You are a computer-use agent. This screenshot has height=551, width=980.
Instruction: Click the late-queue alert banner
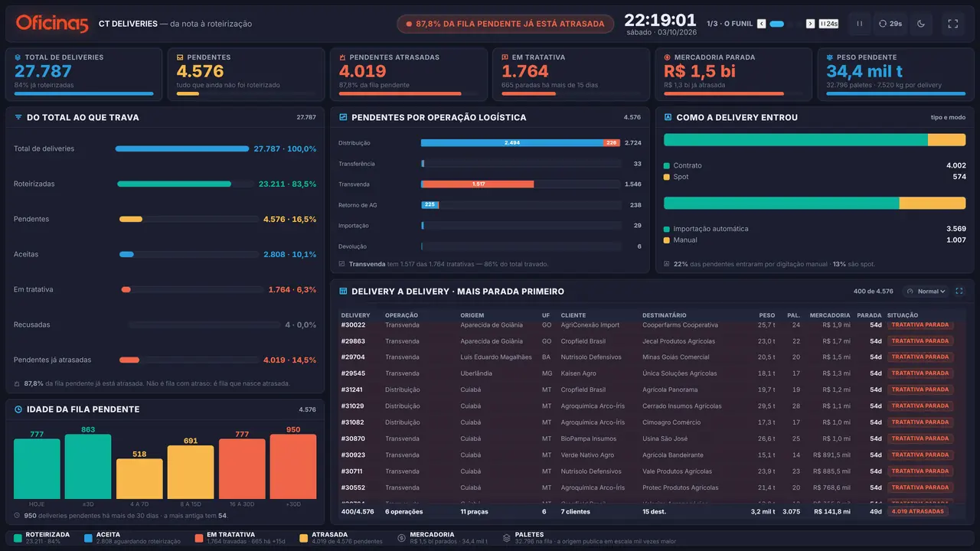[505, 24]
